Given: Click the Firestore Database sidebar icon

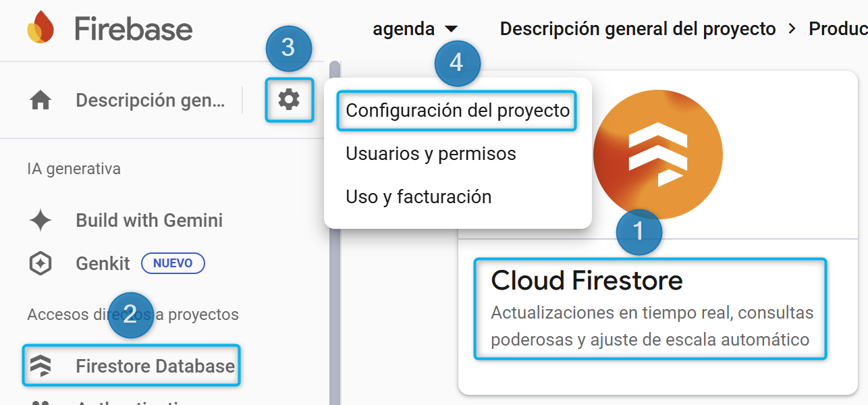Looking at the screenshot, I should coord(40,365).
